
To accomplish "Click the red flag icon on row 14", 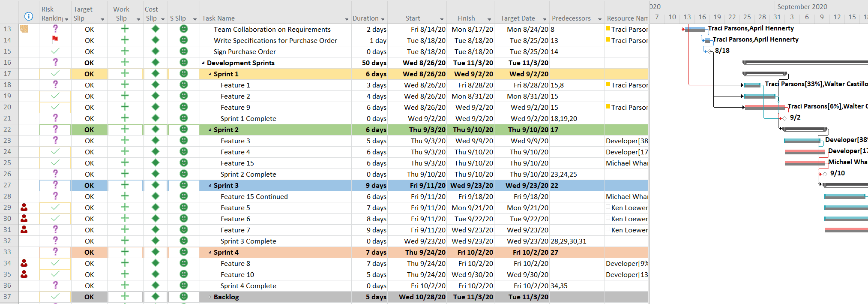I will [55, 39].
